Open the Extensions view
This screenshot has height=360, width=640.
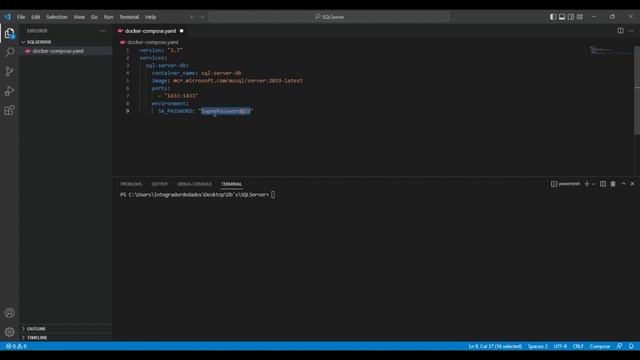tap(9, 110)
